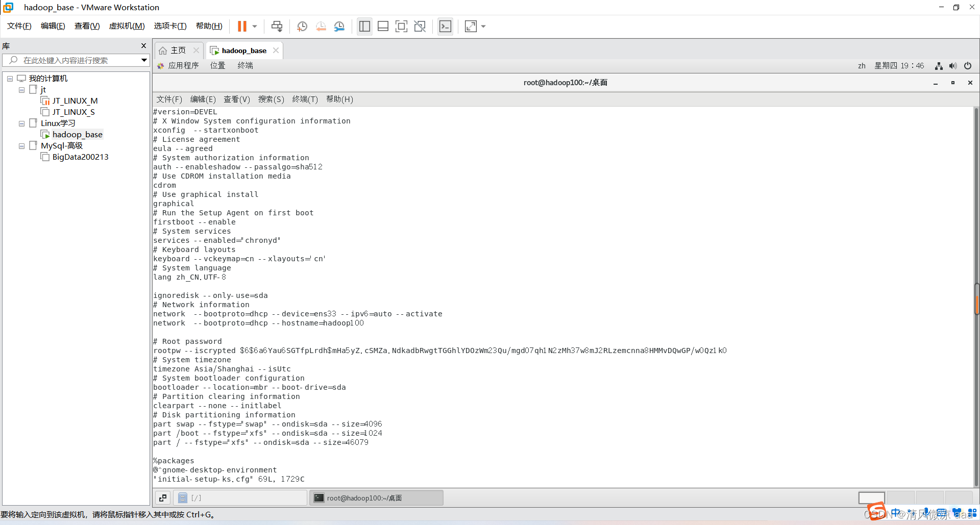Open terminal 文件(F) menu
980x525 pixels.
[x=169, y=99]
